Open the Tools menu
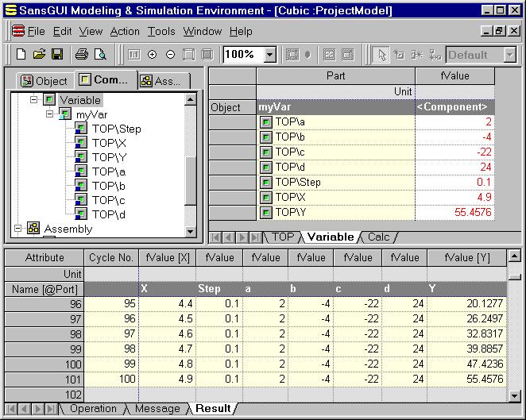This screenshot has height=420, width=526. pyautogui.click(x=161, y=32)
